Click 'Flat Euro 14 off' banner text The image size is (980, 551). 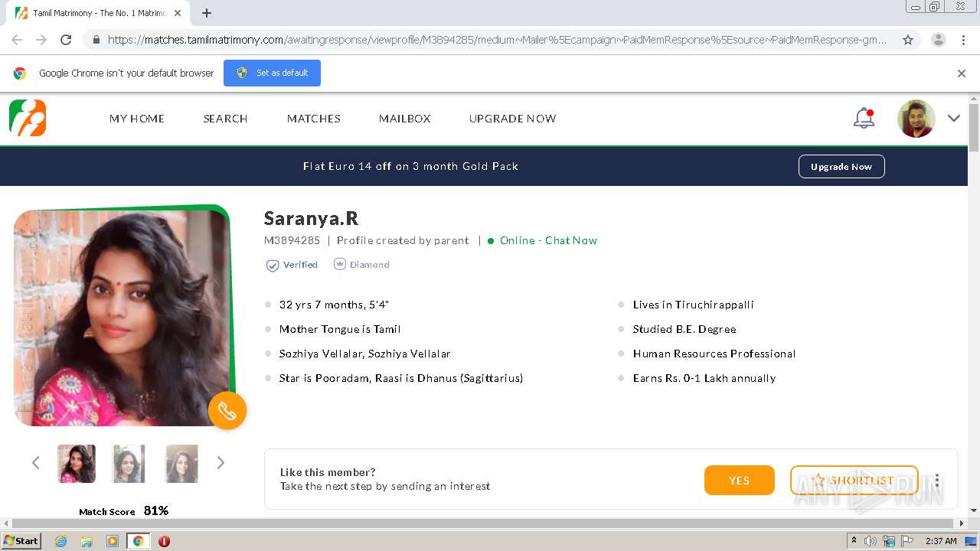click(x=410, y=166)
